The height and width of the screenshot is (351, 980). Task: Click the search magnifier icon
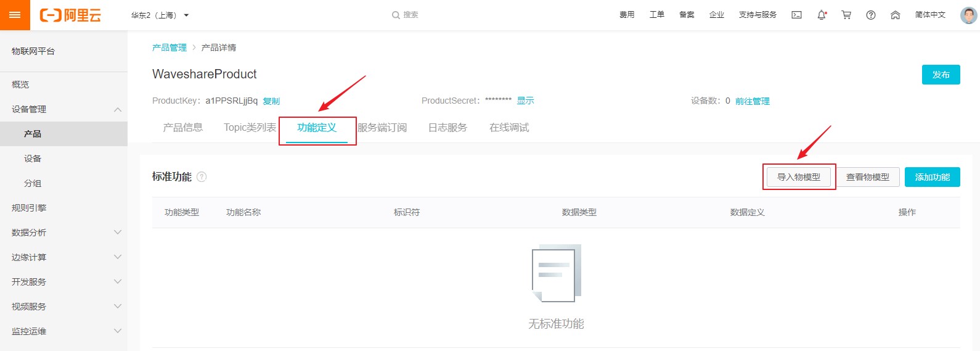[x=396, y=15]
